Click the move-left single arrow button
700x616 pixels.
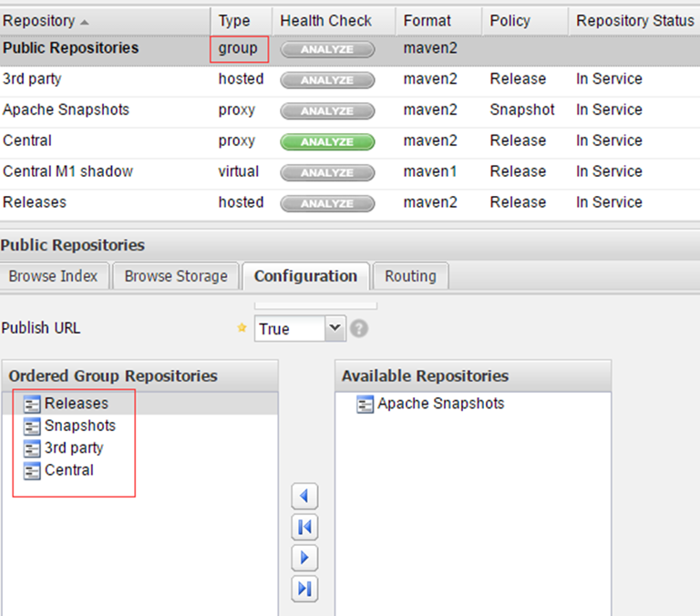point(304,496)
